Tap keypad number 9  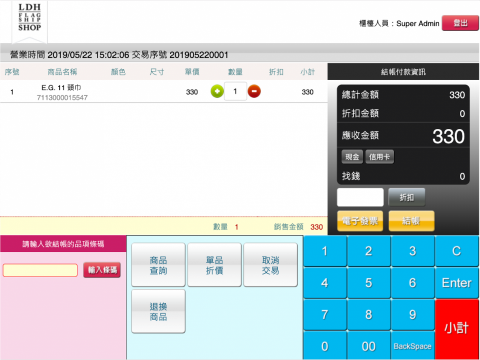tap(413, 315)
